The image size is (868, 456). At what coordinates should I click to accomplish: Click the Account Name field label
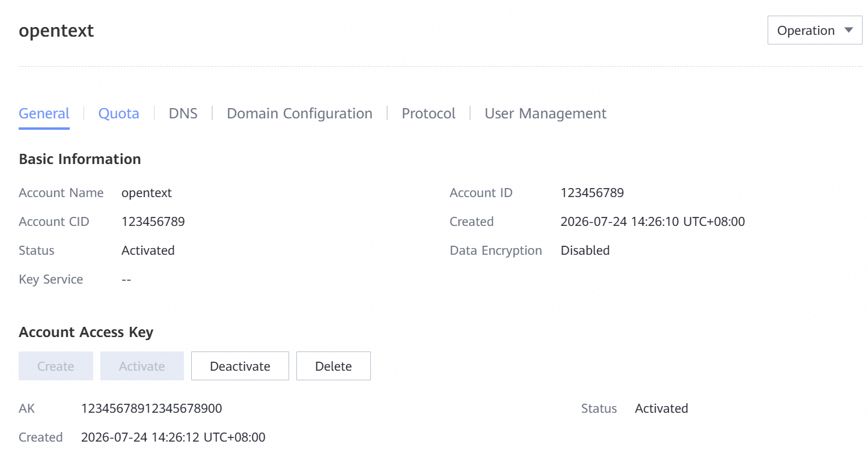(61, 193)
